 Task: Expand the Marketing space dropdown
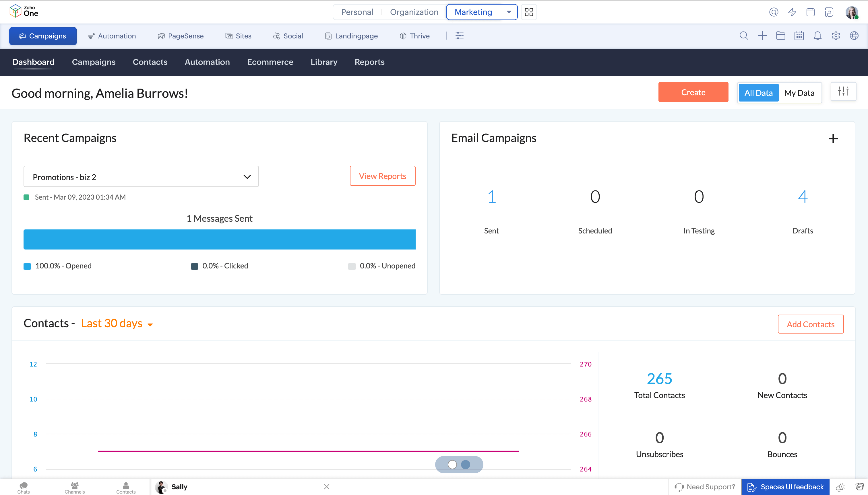coord(509,12)
